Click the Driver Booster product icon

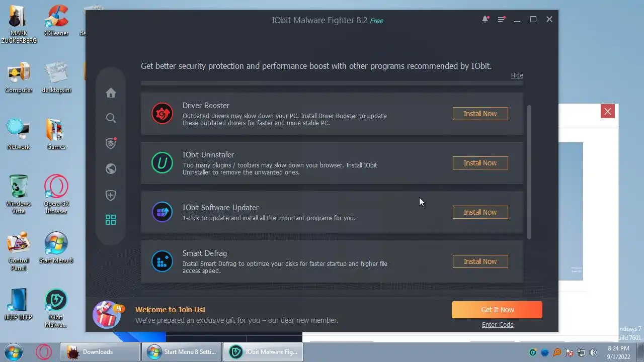pyautogui.click(x=163, y=114)
